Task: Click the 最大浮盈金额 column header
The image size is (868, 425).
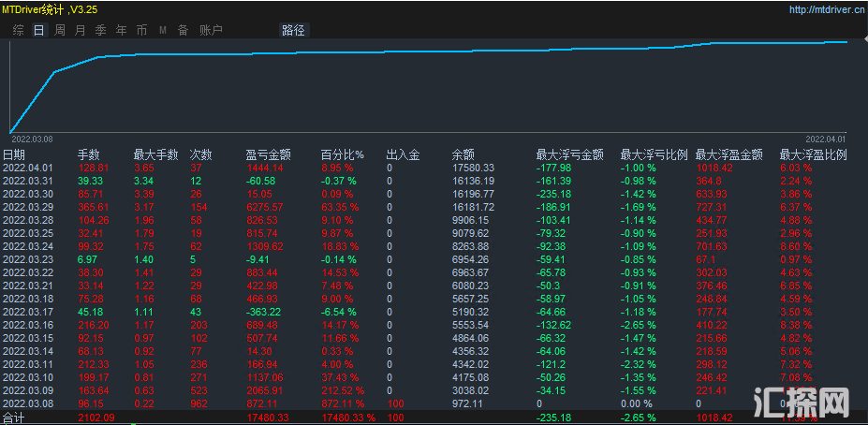Action: tap(729, 155)
